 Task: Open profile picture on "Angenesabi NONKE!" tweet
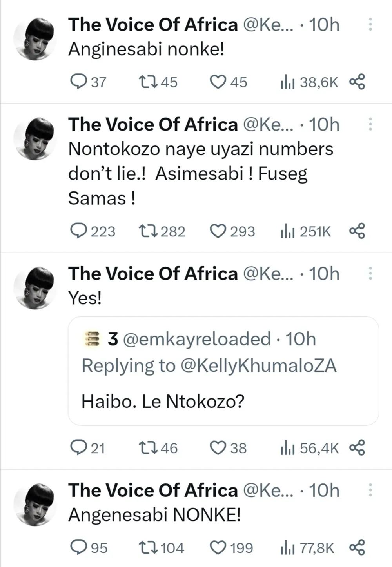point(35,504)
